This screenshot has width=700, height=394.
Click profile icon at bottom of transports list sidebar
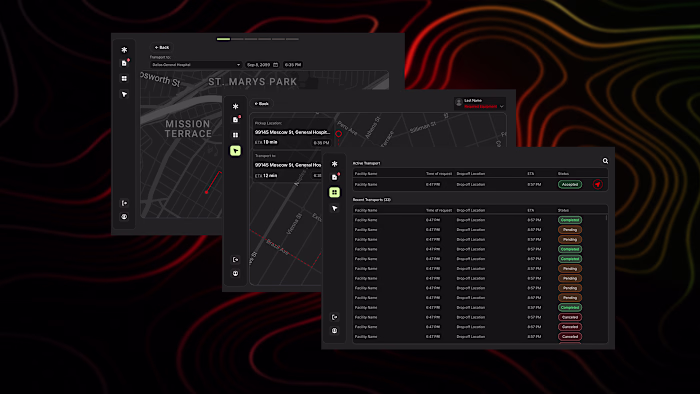(x=334, y=331)
